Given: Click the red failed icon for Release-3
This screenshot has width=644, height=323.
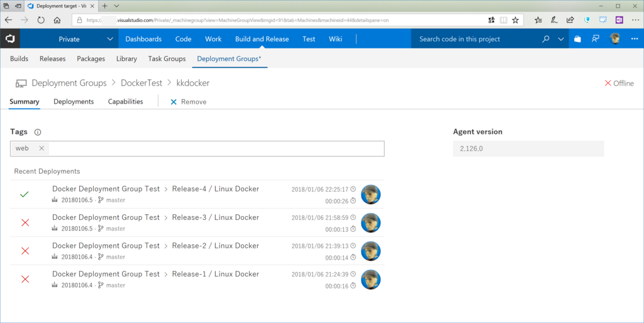Looking at the screenshot, I should [25, 222].
